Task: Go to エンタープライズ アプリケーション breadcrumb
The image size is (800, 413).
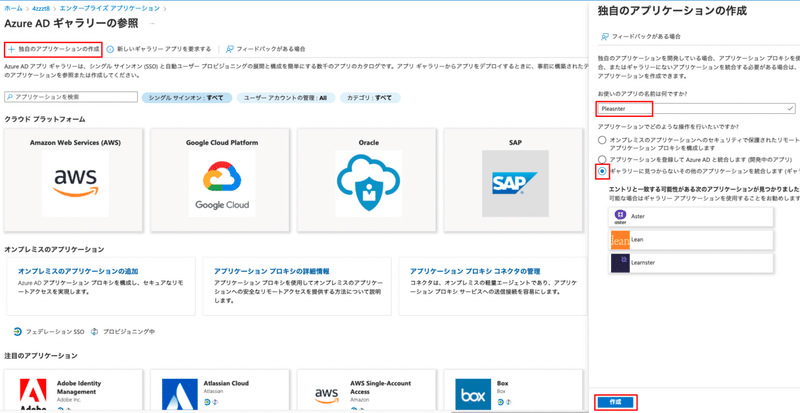Action: (110, 9)
